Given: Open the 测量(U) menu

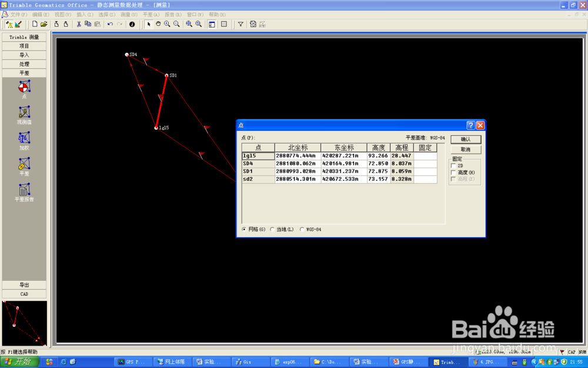Looking at the screenshot, I should click(x=129, y=15).
